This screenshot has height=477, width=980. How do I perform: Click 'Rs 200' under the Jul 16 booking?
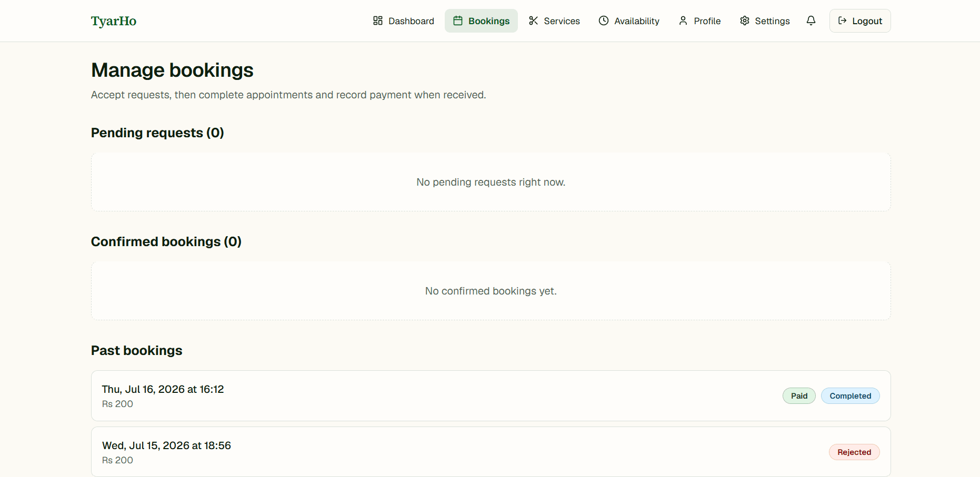(x=117, y=404)
